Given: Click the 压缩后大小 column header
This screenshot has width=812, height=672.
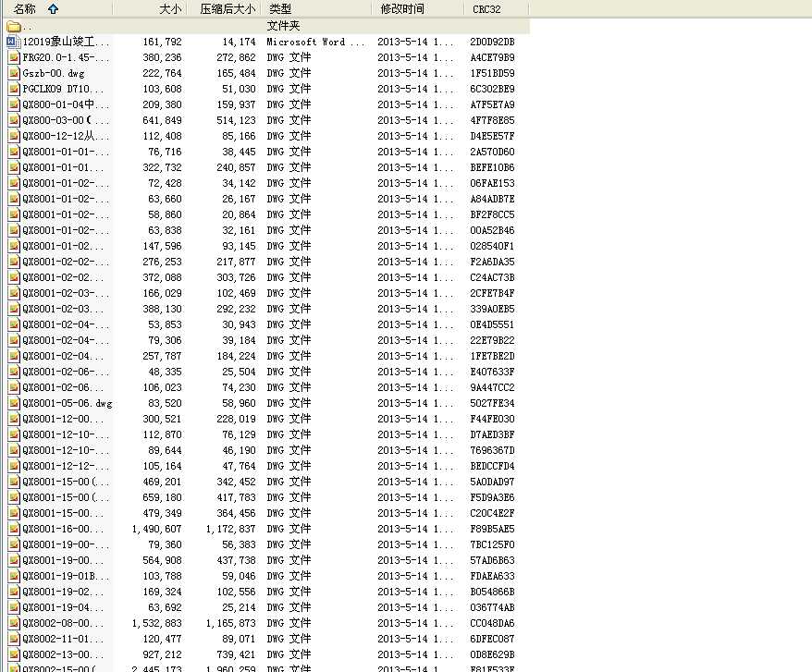Looking at the screenshot, I should [x=227, y=9].
